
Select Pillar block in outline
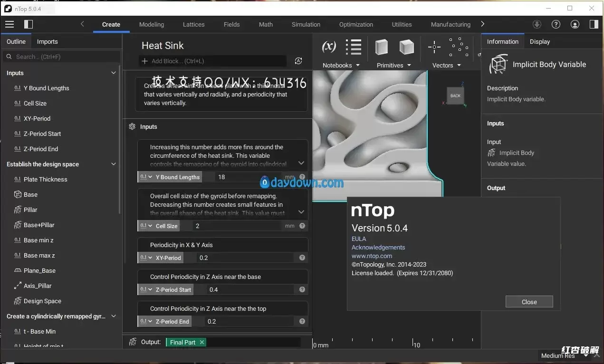pos(30,210)
